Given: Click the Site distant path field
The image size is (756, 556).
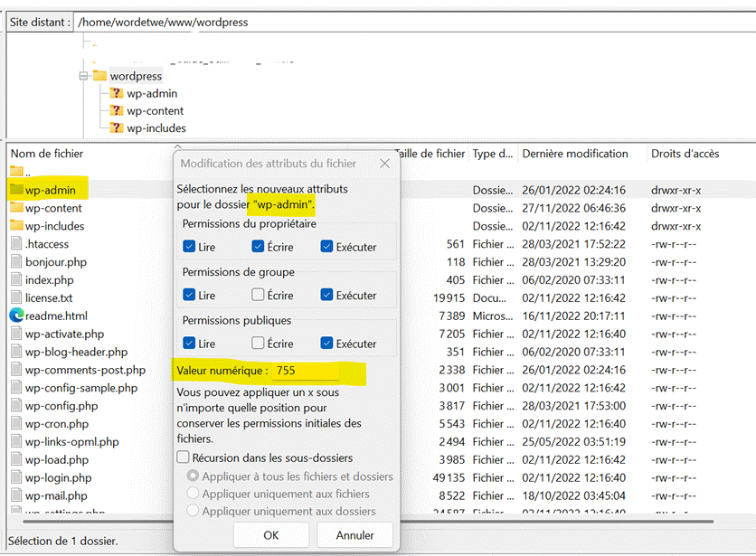Looking at the screenshot, I should click(x=415, y=23).
